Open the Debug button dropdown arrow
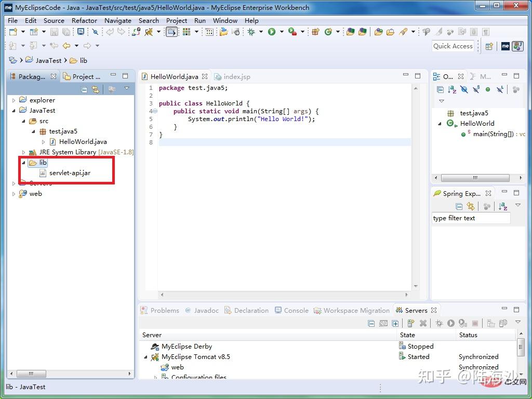The image size is (532, 399). (261, 32)
